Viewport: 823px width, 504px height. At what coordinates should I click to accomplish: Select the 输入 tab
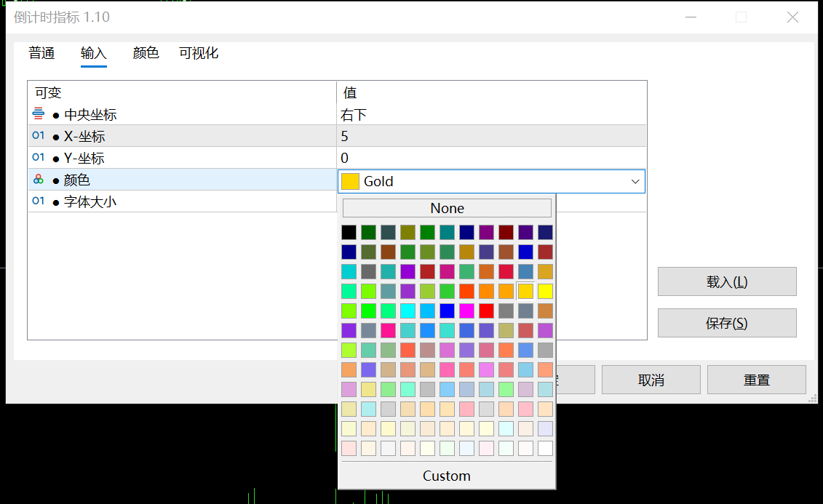pos(93,53)
